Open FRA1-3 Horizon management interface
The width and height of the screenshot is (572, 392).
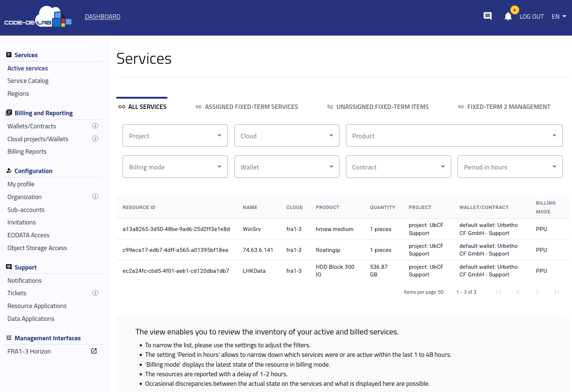(29, 351)
